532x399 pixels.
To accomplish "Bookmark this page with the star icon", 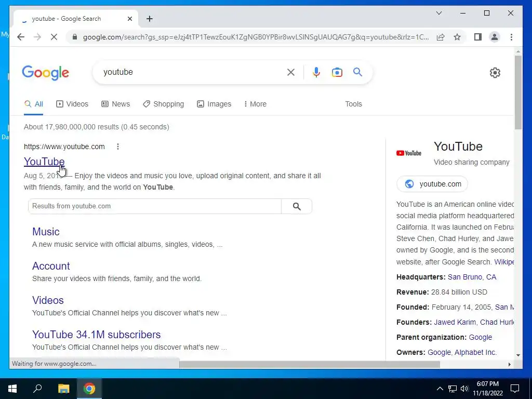I will (457, 37).
